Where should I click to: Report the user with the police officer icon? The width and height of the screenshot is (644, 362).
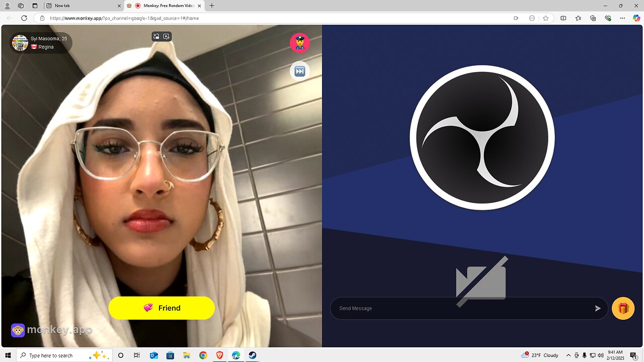coord(299,43)
